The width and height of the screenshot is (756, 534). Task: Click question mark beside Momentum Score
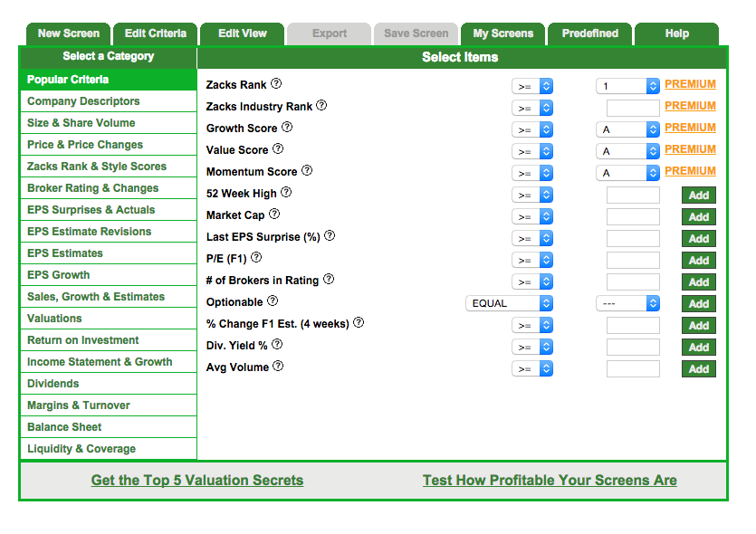pos(307,171)
